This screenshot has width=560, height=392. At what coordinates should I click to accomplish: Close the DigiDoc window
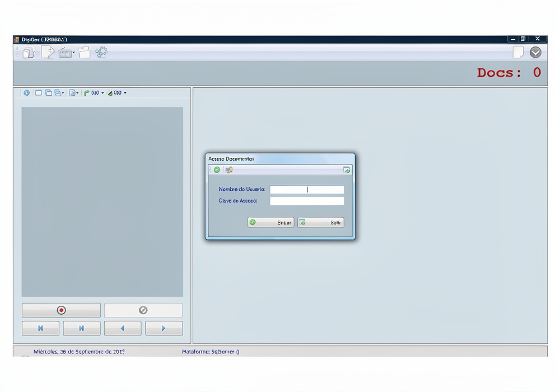pos(538,39)
